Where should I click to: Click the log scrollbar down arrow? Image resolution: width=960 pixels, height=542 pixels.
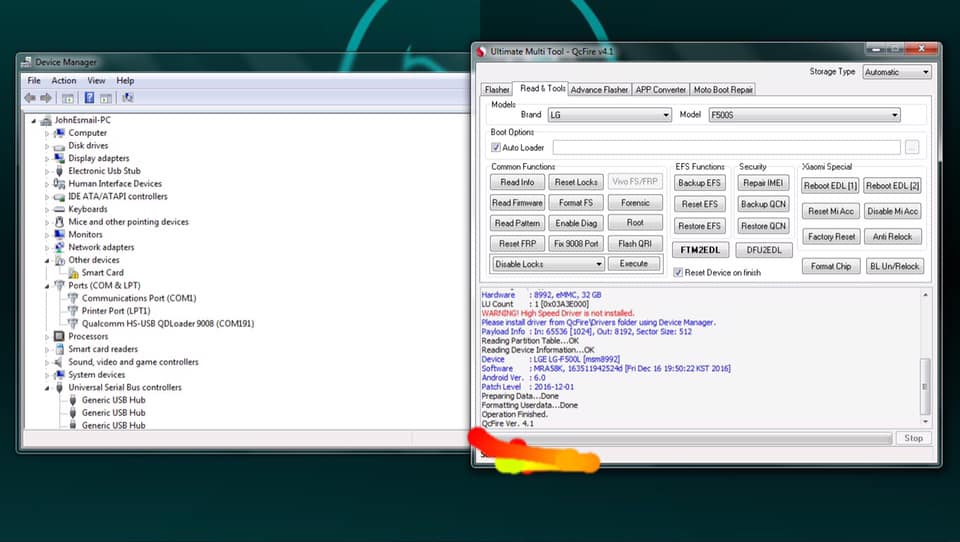click(x=925, y=422)
